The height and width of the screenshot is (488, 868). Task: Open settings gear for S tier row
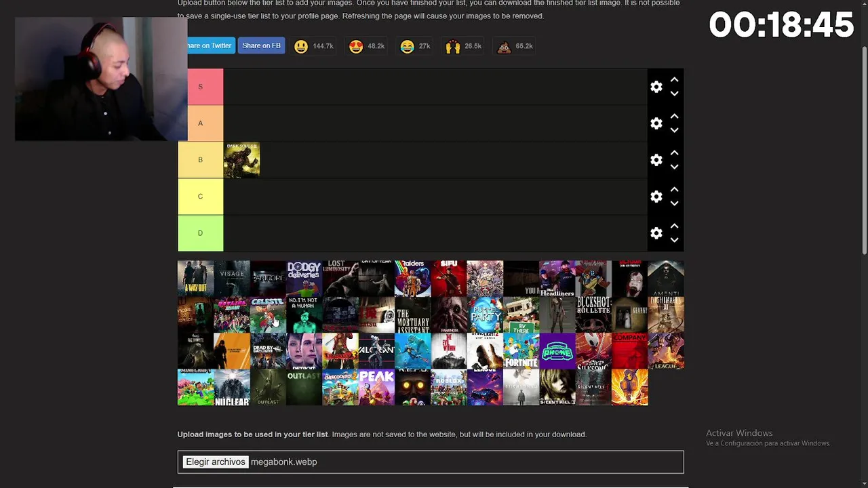coord(656,87)
